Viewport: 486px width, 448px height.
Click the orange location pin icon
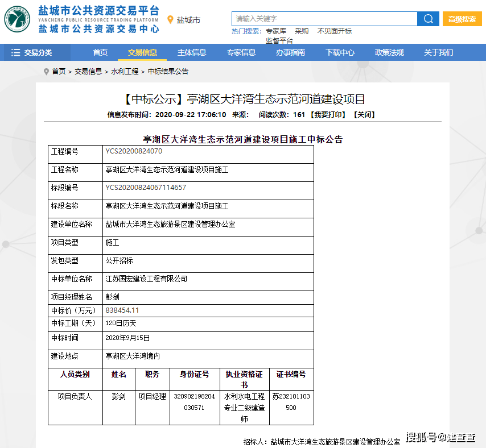[170, 20]
